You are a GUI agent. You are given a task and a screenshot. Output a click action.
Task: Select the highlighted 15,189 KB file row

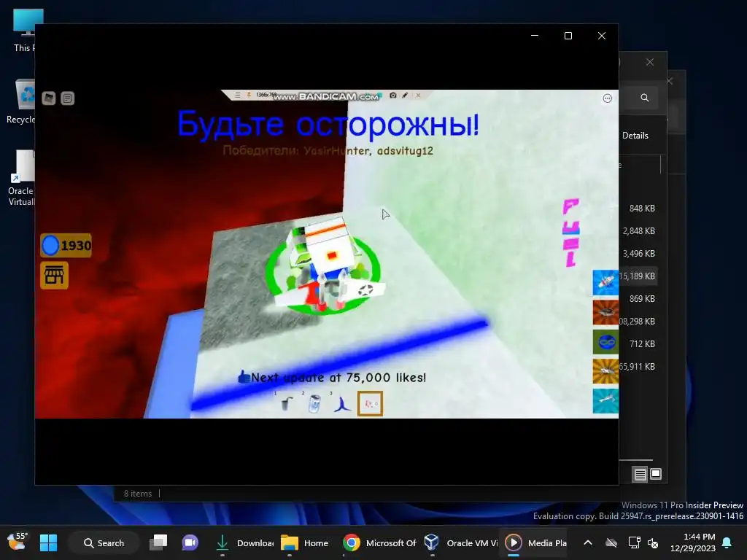pos(638,276)
